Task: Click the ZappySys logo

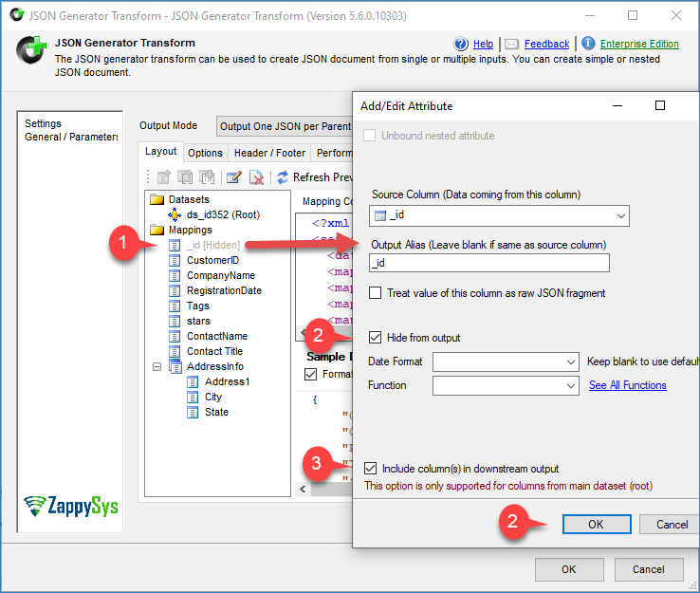Action: [71, 507]
